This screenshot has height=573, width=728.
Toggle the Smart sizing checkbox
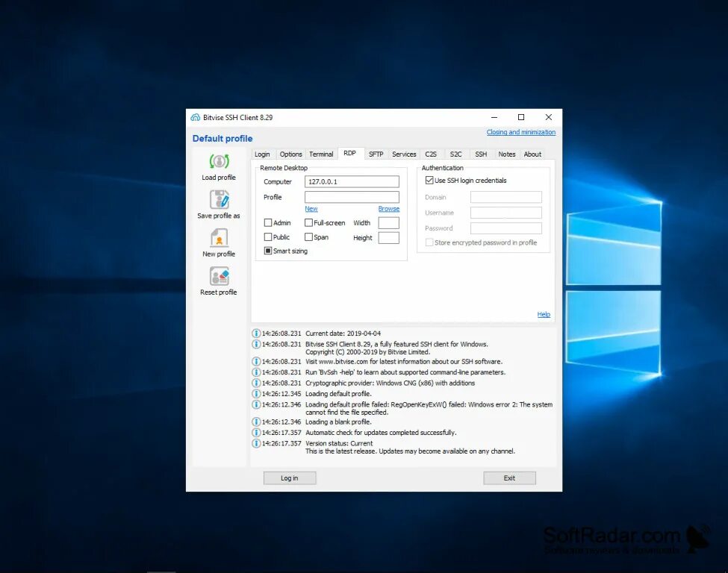[x=268, y=251]
